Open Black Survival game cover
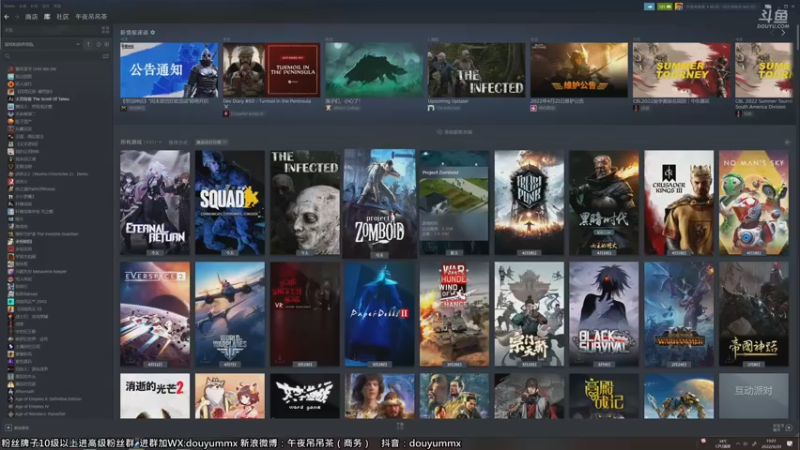This screenshot has height=450, width=800. click(x=604, y=314)
